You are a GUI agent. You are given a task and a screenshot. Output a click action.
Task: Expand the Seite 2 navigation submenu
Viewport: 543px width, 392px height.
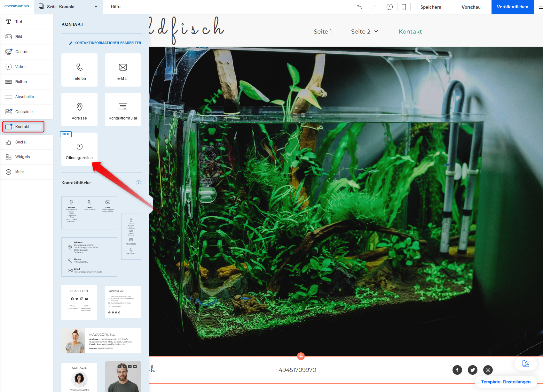(x=376, y=31)
